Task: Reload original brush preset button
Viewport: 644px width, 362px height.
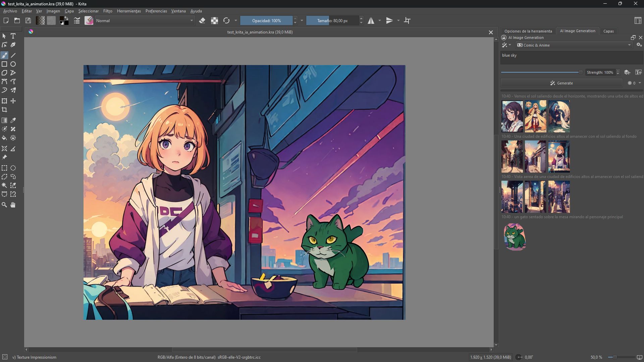Action: tap(226, 21)
